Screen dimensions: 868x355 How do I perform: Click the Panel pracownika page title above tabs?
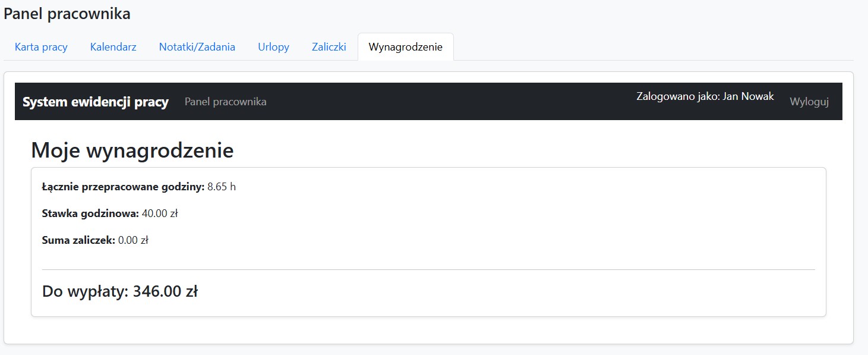coord(67,14)
